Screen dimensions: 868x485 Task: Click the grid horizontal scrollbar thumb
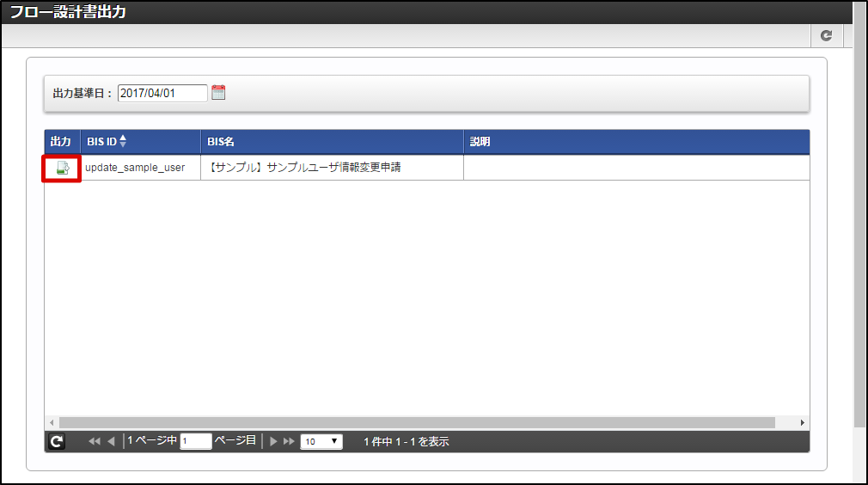pos(417,422)
